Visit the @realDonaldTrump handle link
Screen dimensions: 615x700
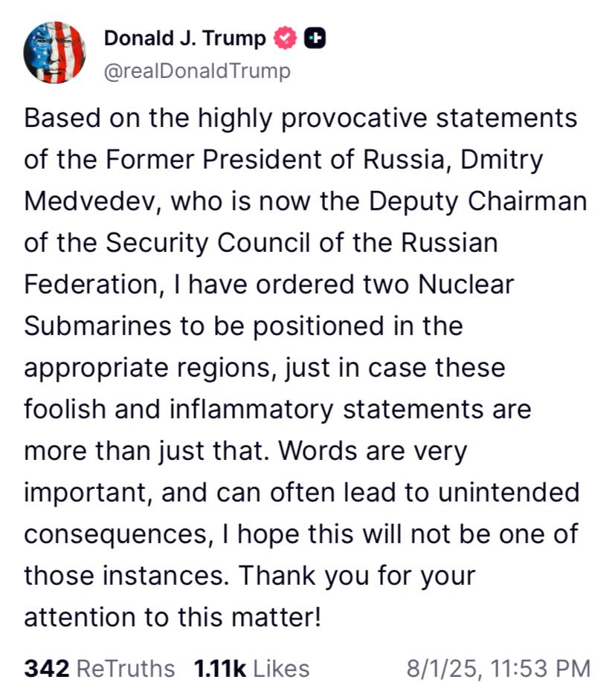click(x=197, y=71)
